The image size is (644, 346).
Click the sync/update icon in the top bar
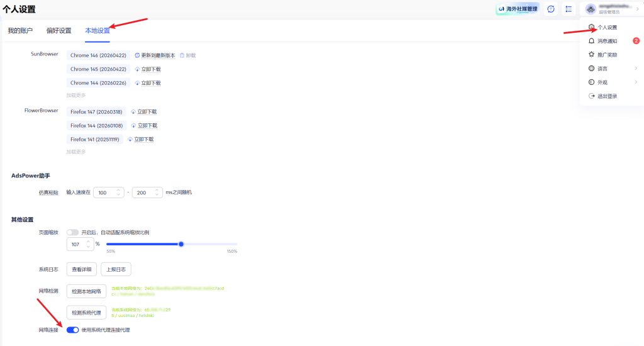pos(551,9)
